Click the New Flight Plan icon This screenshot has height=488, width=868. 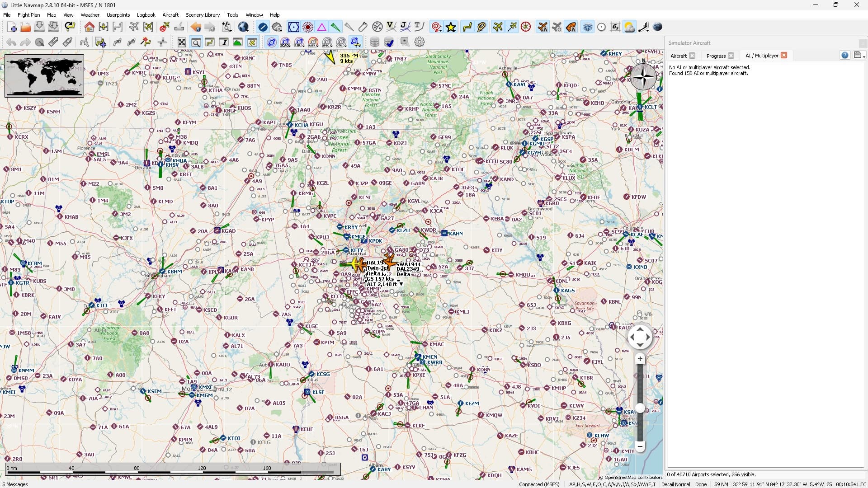point(12,27)
